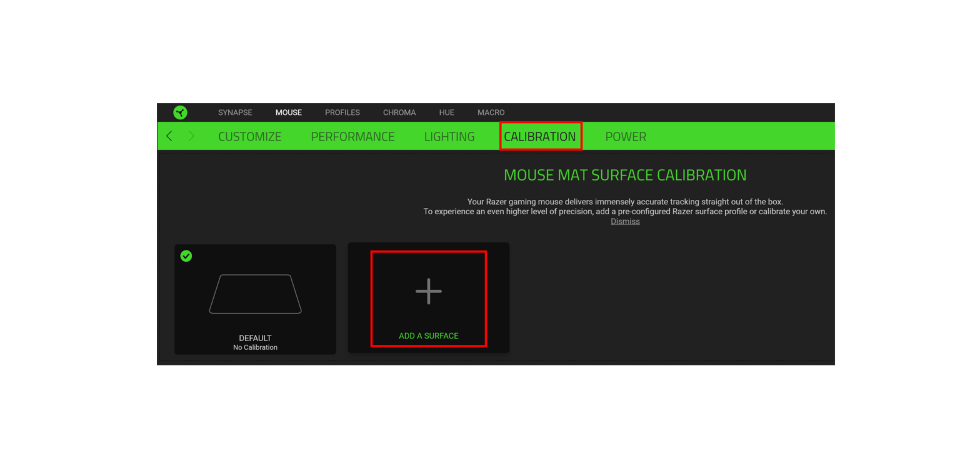
Task: Switch to the PERFORMANCE subtab
Action: click(352, 136)
